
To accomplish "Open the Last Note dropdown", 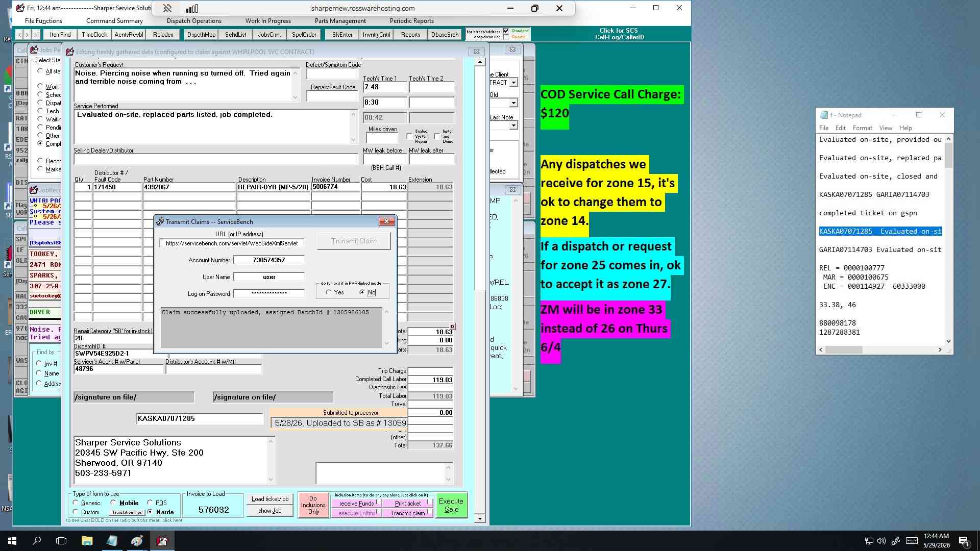I will click(x=513, y=126).
